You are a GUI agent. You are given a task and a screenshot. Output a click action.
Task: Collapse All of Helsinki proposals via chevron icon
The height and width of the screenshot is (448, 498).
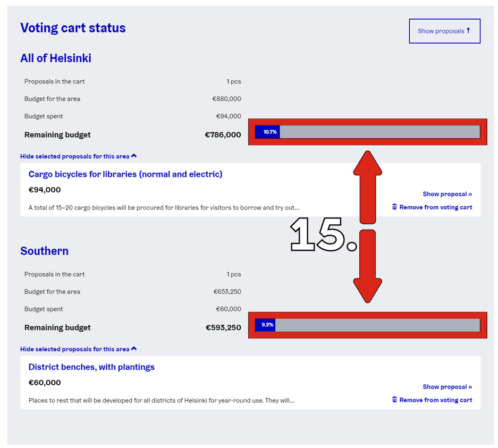point(134,156)
